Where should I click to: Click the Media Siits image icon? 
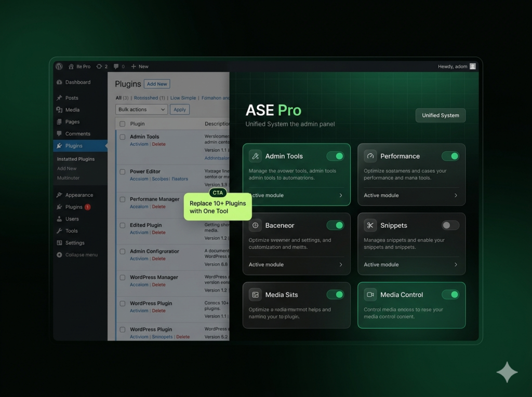point(255,295)
